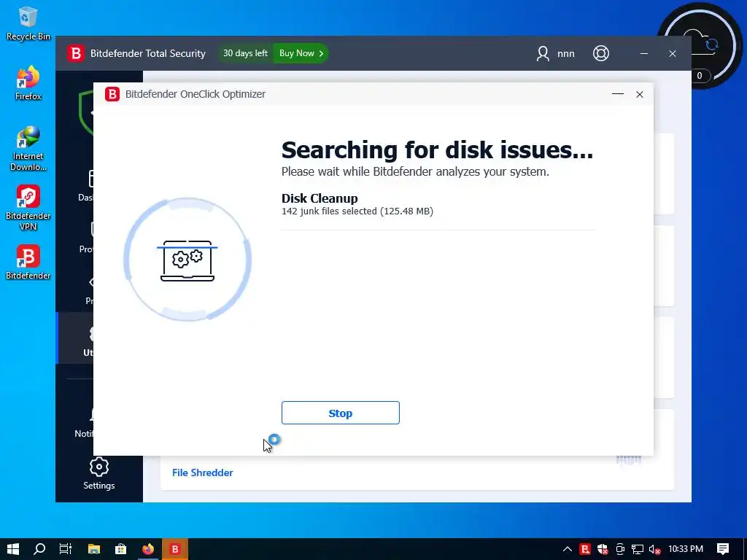Click the muted volume tray icon
Viewport: 747px width, 560px height.
(654, 549)
